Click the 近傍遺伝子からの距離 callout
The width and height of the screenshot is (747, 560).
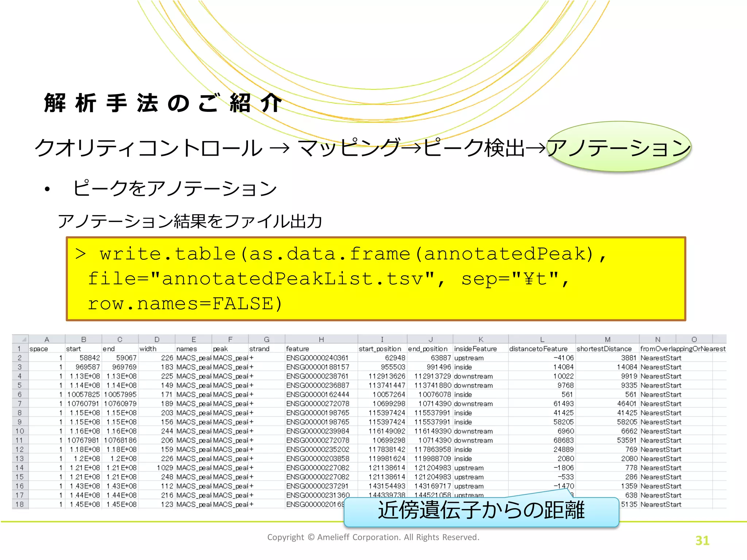(x=481, y=511)
